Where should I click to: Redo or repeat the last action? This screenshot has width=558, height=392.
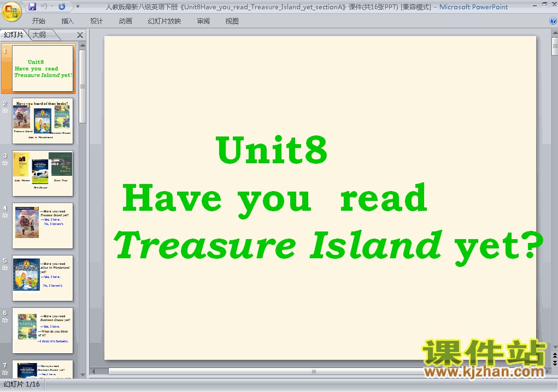click(62, 7)
